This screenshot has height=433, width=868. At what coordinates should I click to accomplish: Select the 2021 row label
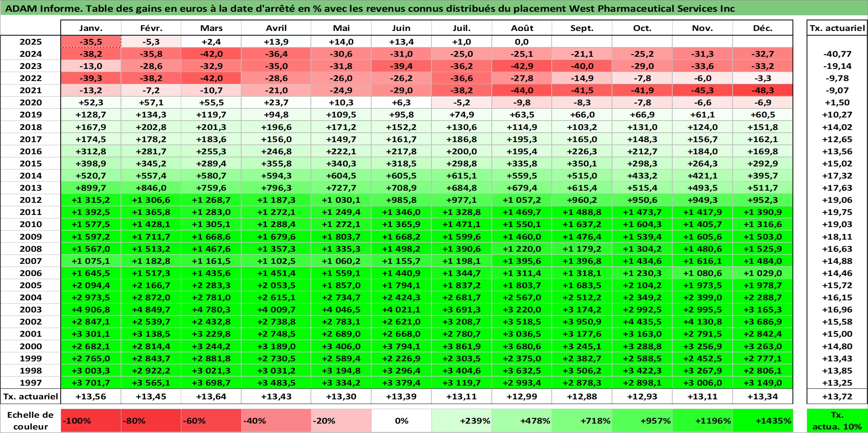pyautogui.click(x=31, y=90)
